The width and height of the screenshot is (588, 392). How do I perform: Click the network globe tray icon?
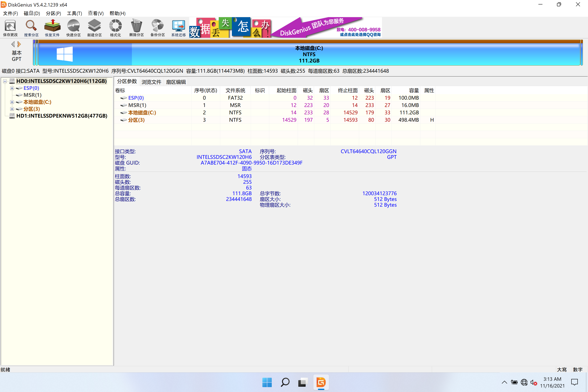(x=524, y=382)
